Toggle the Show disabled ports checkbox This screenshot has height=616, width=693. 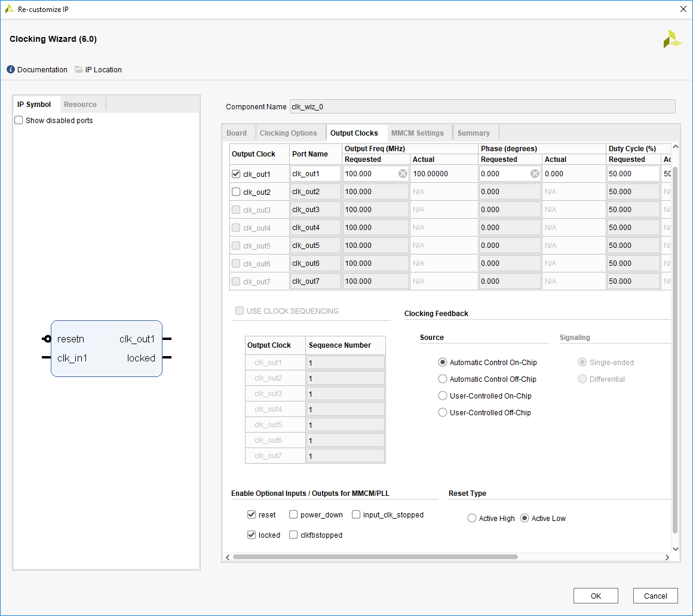coord(19,120)
